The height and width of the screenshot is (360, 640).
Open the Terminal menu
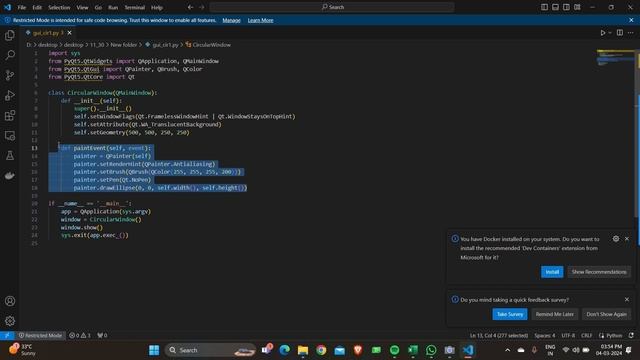tap(135, 7)
